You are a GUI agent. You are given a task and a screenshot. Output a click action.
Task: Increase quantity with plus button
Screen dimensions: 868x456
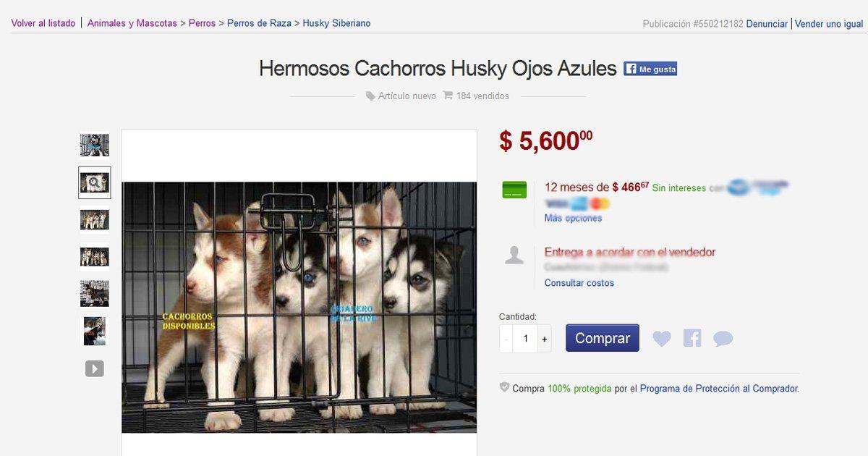pos(544,339)
